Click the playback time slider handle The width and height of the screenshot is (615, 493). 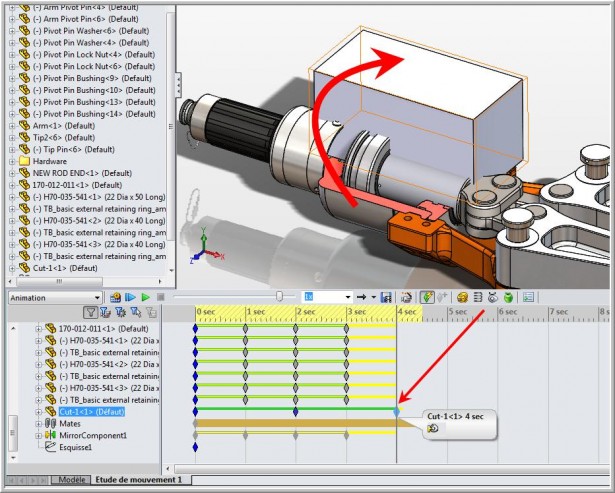click(x=279, y=297)
